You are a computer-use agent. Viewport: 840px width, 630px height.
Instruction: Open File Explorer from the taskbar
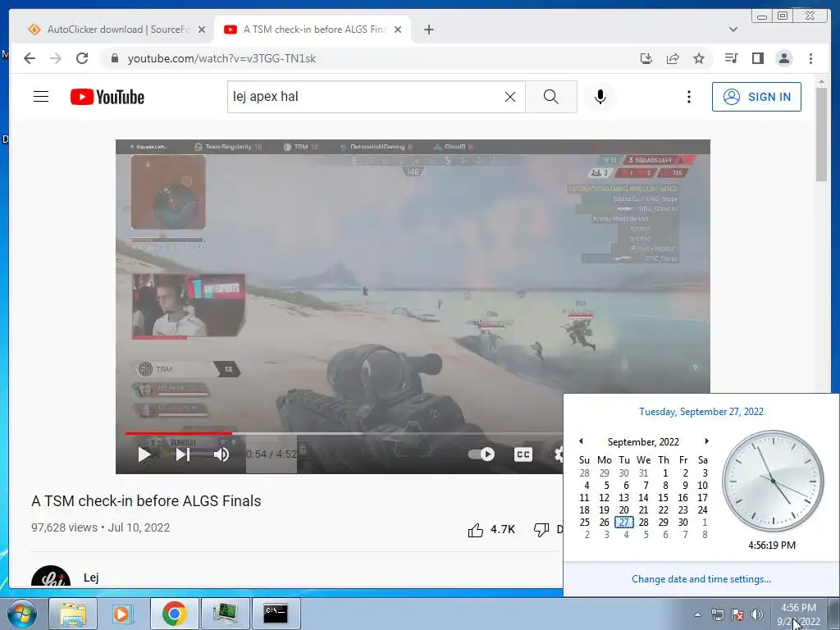pos(73,614)
